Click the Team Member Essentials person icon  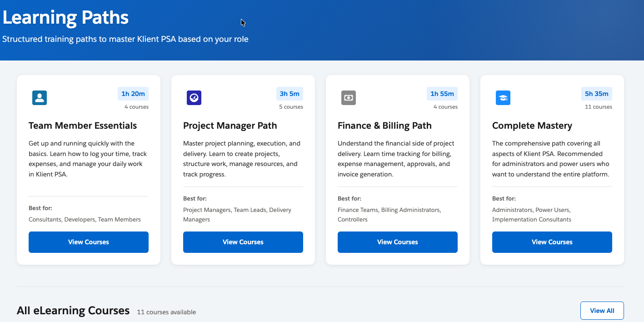[x=40, y=98]
